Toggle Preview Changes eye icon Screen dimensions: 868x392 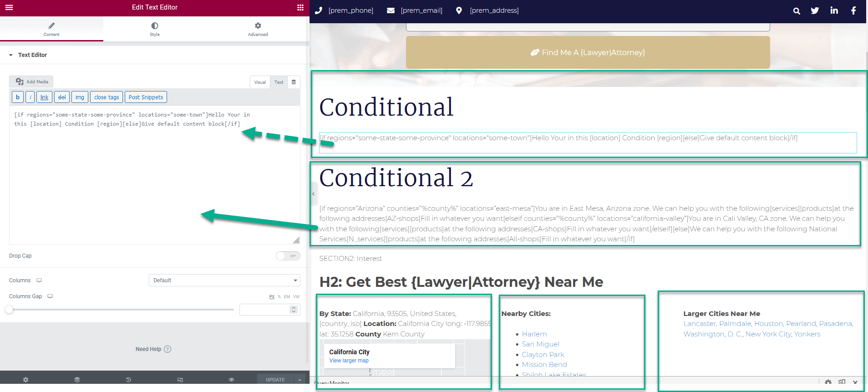click(231, 380)
